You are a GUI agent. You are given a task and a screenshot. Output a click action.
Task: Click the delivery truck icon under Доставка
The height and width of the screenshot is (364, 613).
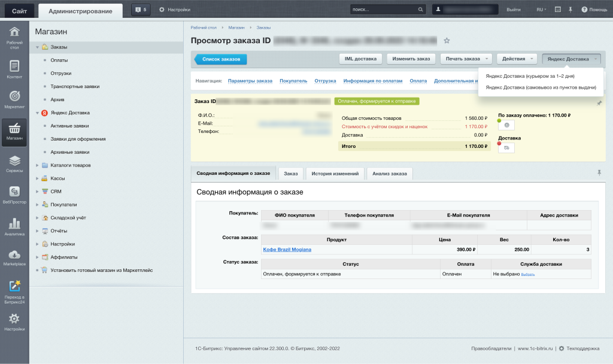pos(506,148)
